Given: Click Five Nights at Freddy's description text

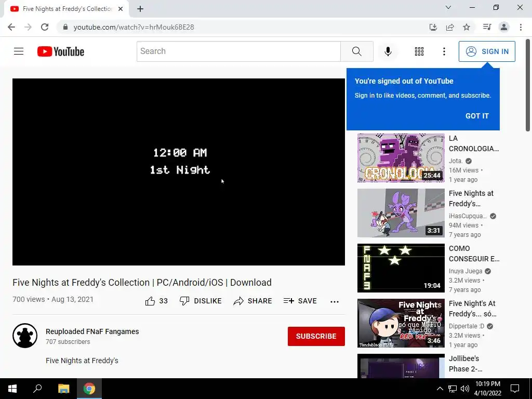Looking at the screenshot, I should click(x=82, y=361).
